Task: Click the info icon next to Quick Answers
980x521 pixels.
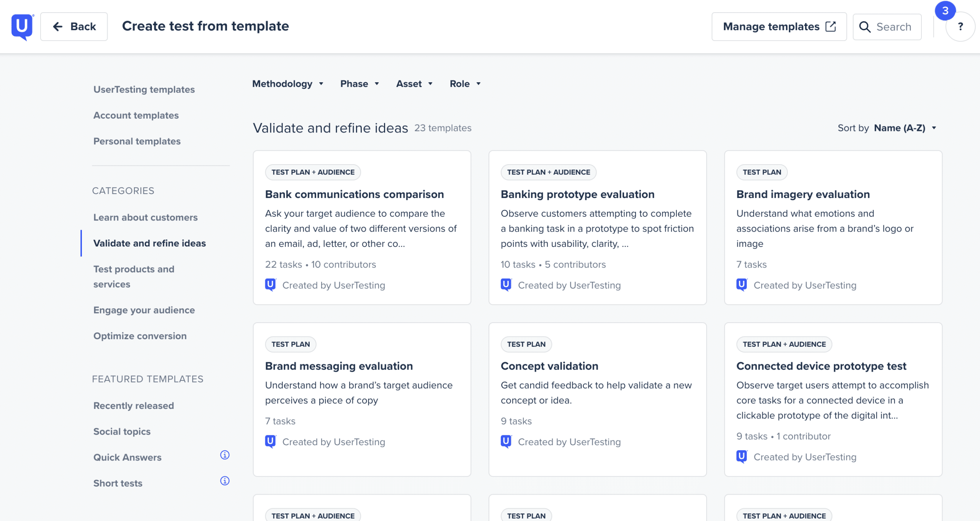Action: (225, 455)
